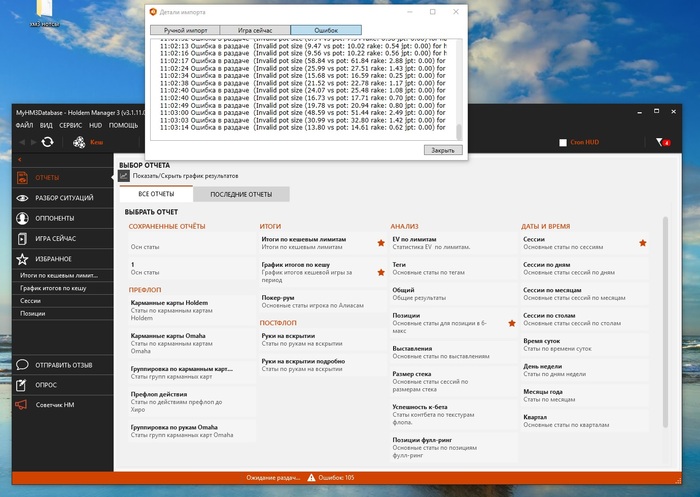The height and width of the screenshot is (497, 700).
Task: Open Время суток report
Action: click(x=584, y=345)
